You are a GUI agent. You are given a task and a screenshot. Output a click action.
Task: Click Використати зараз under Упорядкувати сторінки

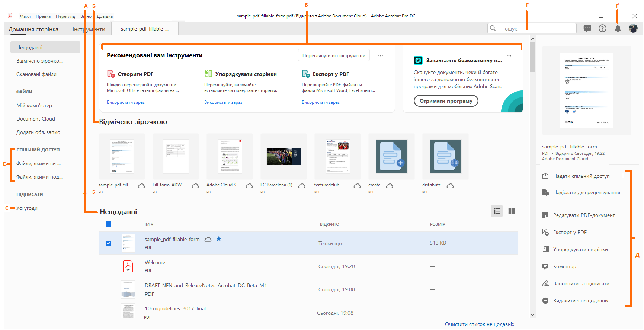223,102
